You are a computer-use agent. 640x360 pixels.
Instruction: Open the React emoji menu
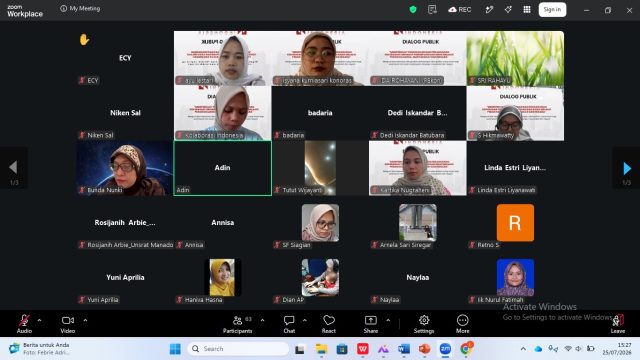pyautogui.click(x=329, y=324)
